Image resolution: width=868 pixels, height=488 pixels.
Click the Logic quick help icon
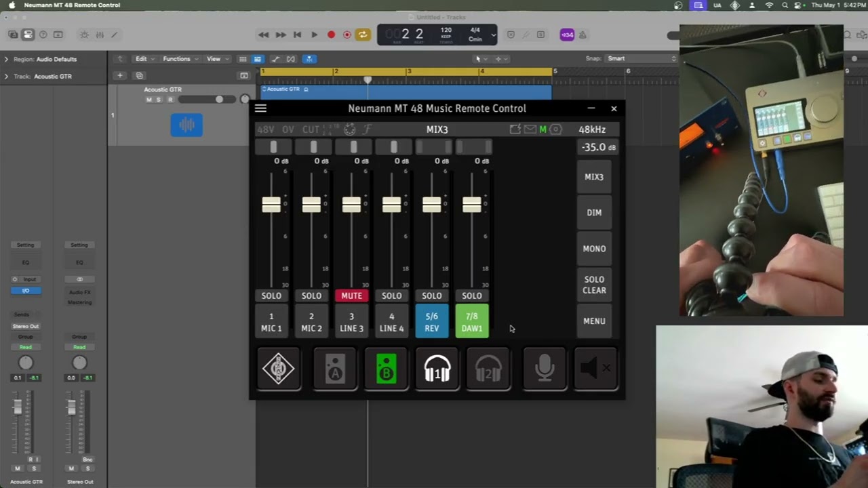click(43, 35)
